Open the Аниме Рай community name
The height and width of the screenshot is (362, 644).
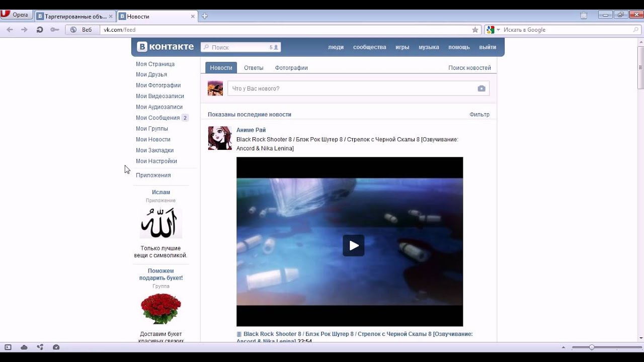[x=251, y=130]
